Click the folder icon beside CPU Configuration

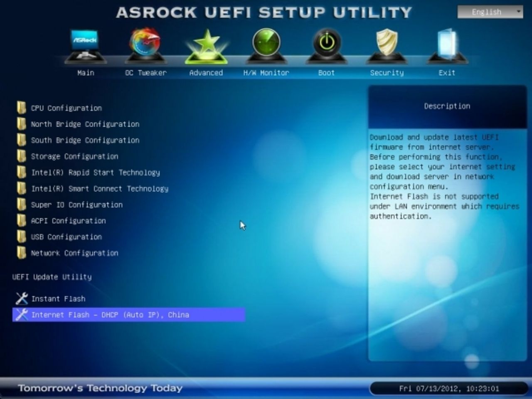(x=22, y=108)
